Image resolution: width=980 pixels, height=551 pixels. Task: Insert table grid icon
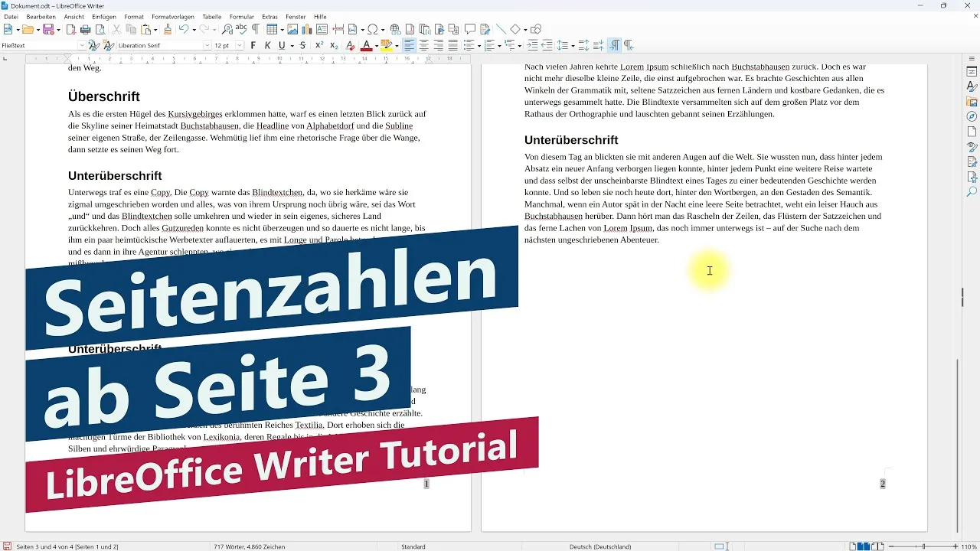271,29
